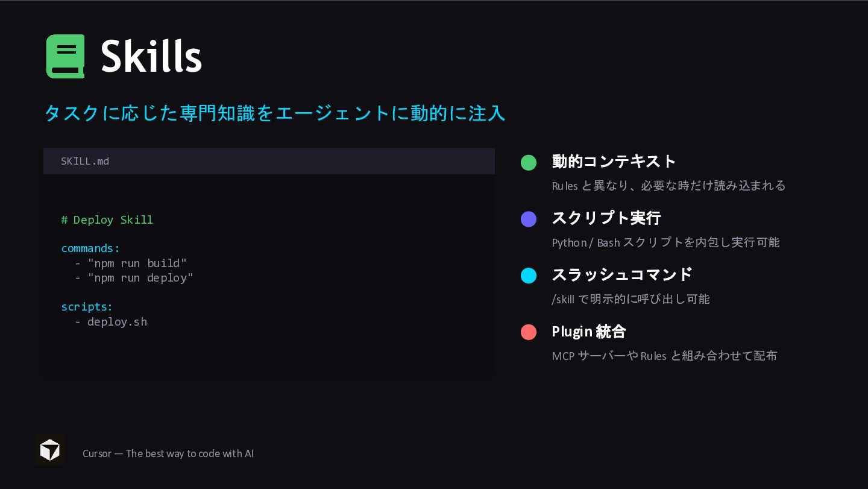Click the Skills slide title

point(151,56)
